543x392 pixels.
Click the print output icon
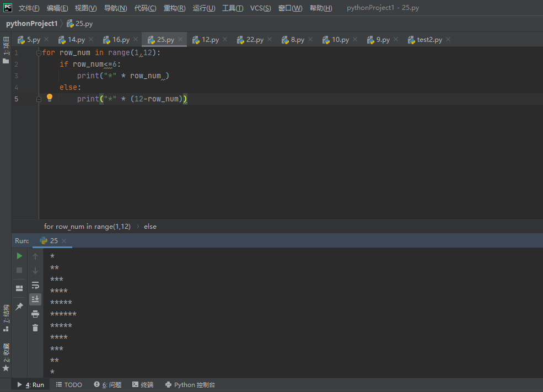35,314
